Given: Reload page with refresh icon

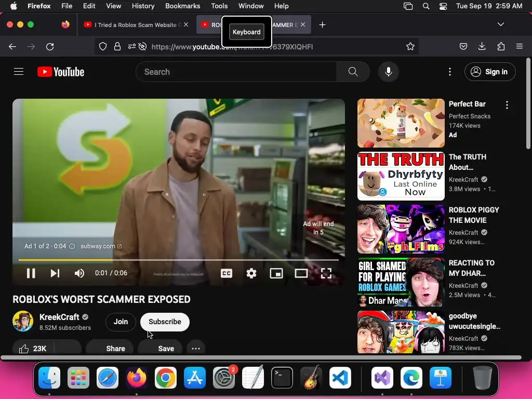Looking at the screenshot, I should pos(50,46).
